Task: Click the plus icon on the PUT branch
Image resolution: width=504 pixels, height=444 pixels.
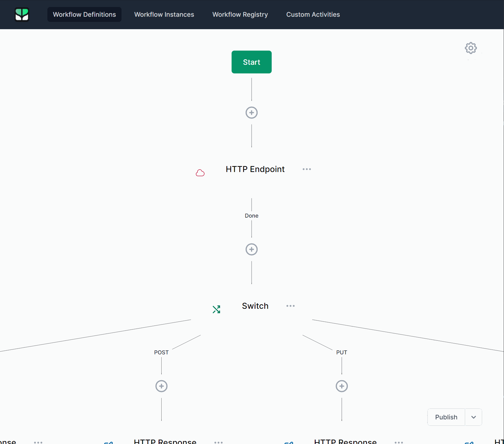Action: [x=341, y=386]
